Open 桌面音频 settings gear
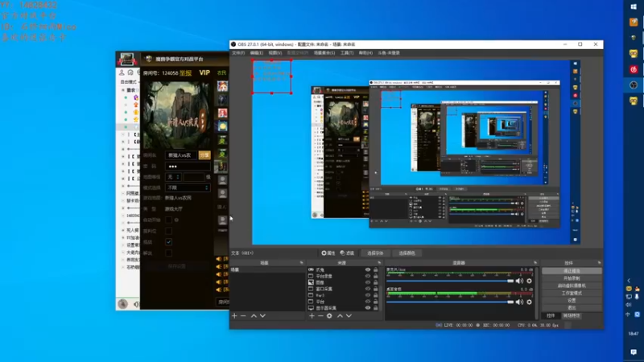Screen dimensions: 644x362 point(530,302)
